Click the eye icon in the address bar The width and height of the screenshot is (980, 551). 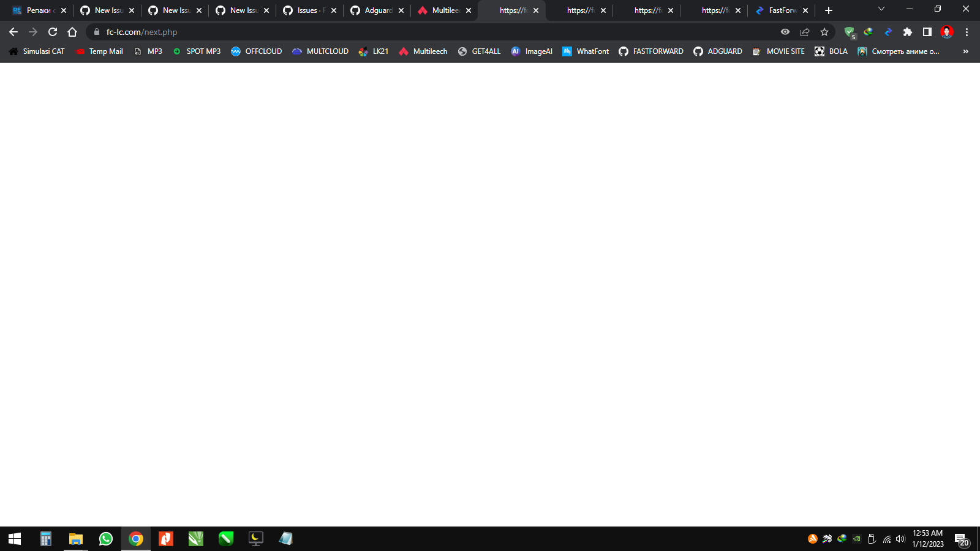tap(785, 32)
